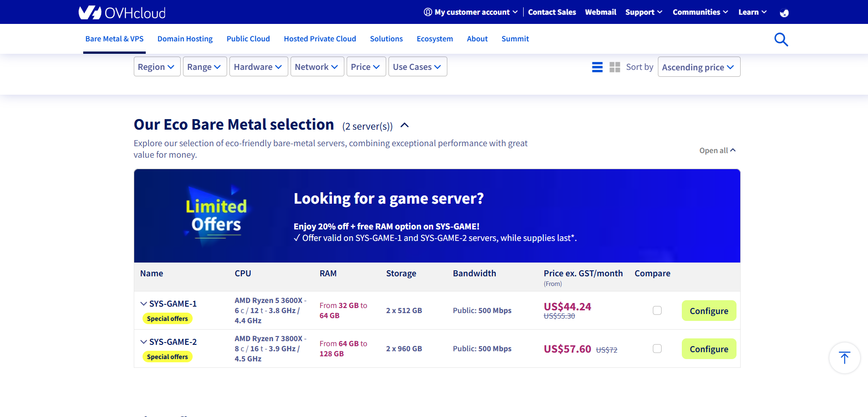Open the search magnifier icon
This screenshot has height=417, width=868.
781,40
